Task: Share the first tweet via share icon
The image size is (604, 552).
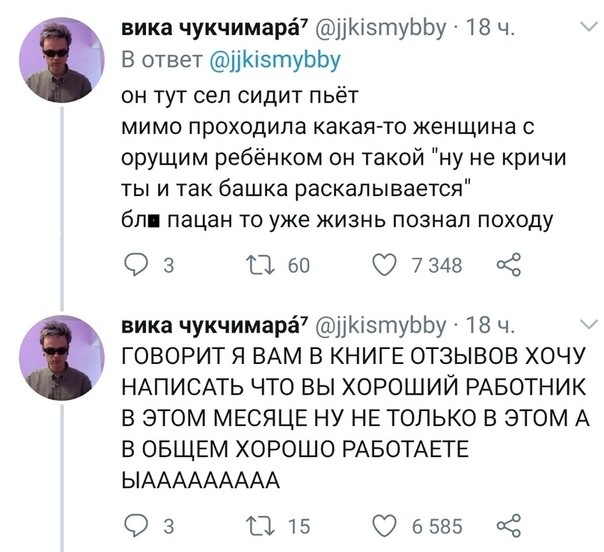Action: (x=511, y=265)
